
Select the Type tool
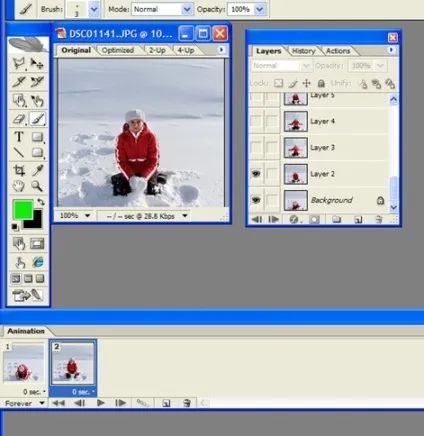point(19,137)
